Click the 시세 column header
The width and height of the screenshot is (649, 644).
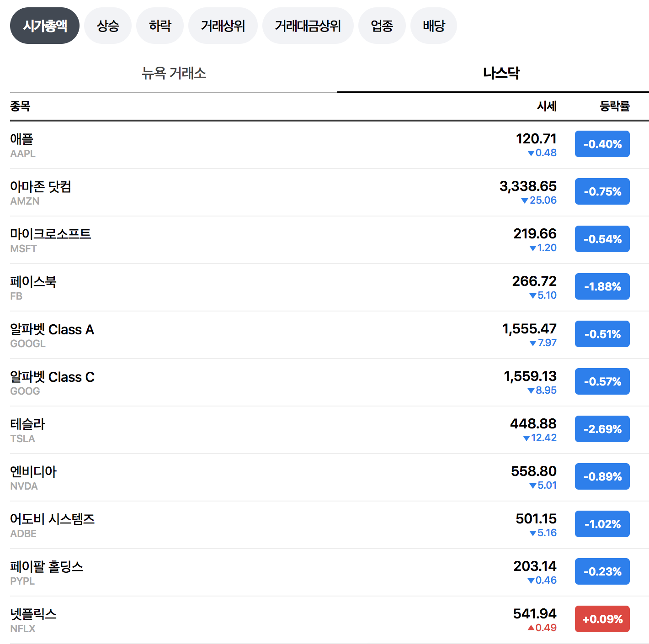click(x=547, y=106)
